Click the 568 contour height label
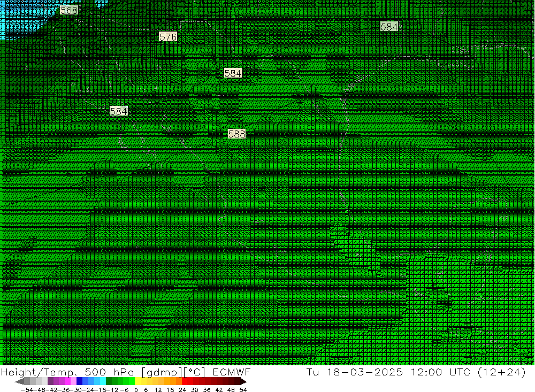 (69, 10)
